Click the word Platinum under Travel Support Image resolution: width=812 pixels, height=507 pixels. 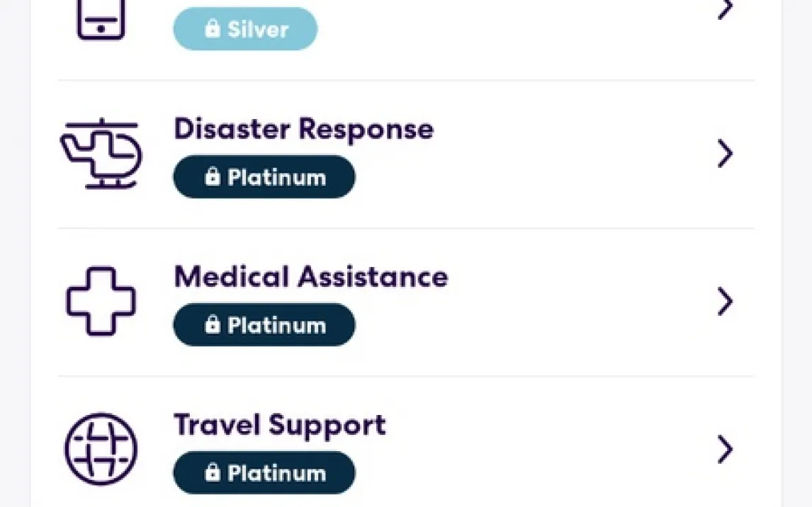[276, 473]
